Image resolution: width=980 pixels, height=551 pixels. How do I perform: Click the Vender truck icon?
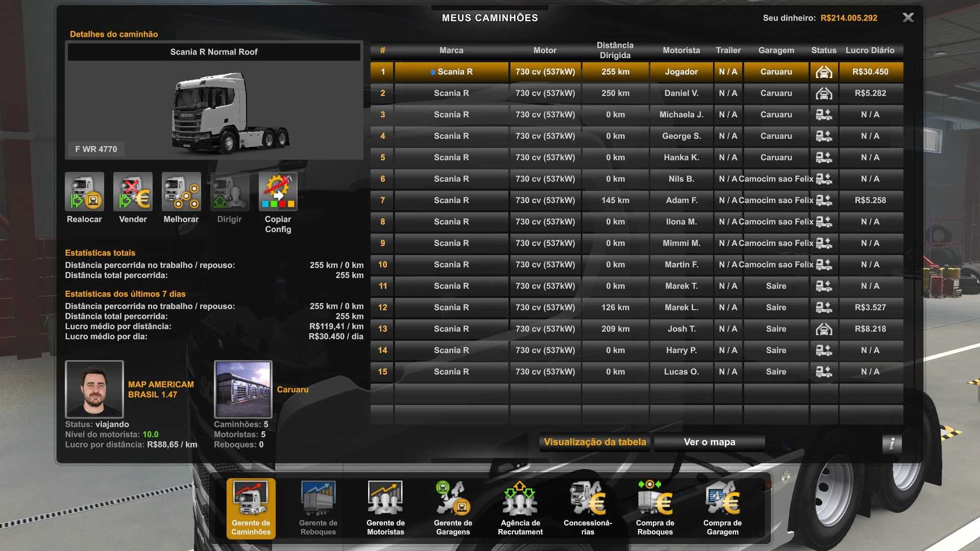[133, 192]
